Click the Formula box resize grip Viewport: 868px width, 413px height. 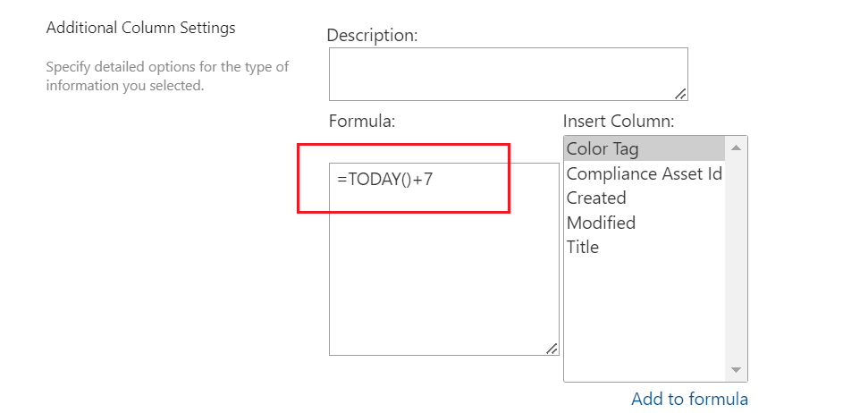(552, 349)
